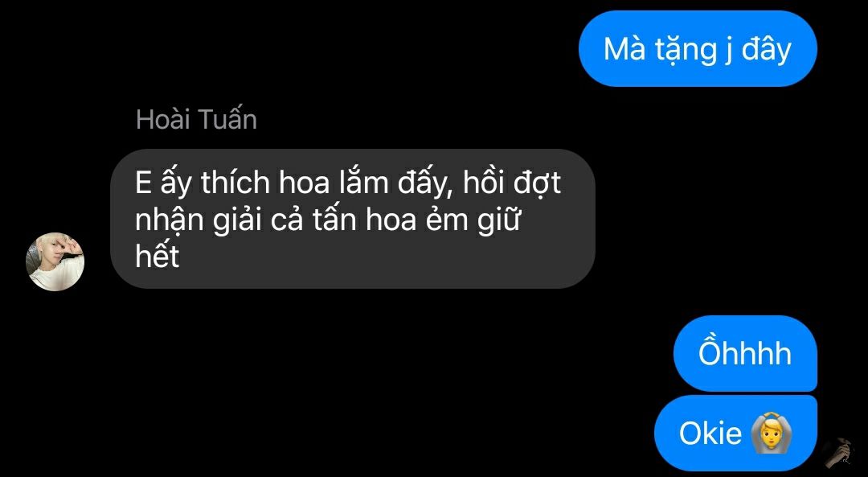Tap the OK gesture person emoji
868x477 pixels.
pos(772,434)
